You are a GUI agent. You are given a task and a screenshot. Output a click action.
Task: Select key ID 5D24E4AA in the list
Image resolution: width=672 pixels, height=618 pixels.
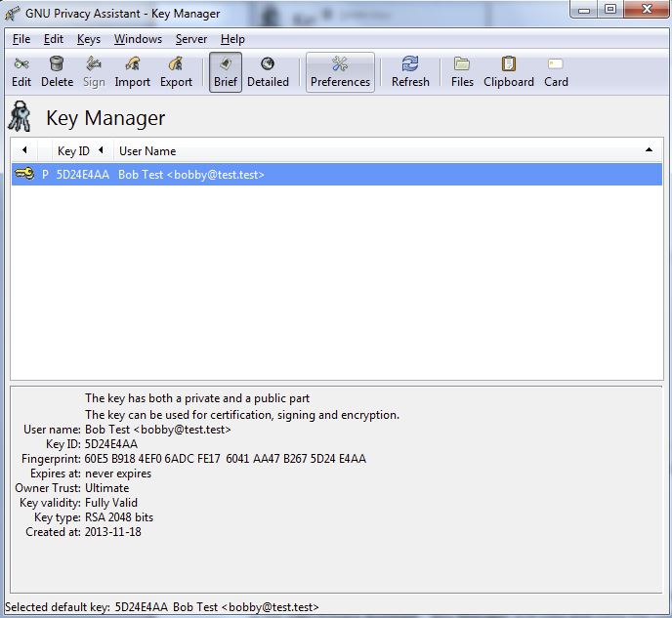pos(83,175)
